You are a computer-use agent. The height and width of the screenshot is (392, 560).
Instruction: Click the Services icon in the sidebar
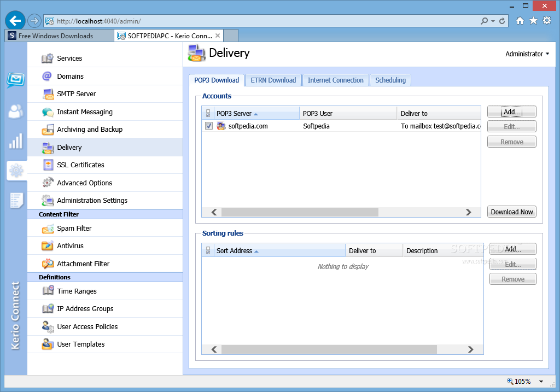click(48, 58)
